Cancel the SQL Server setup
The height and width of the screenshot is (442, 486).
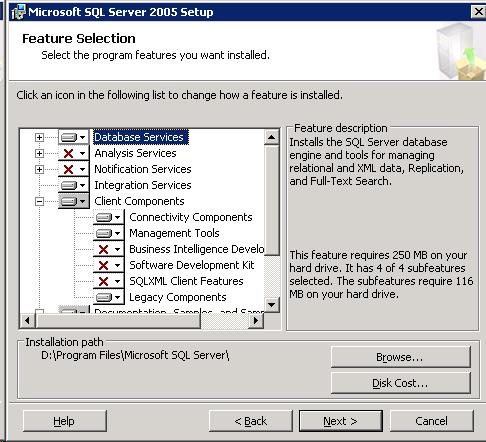tap(432, 421)
